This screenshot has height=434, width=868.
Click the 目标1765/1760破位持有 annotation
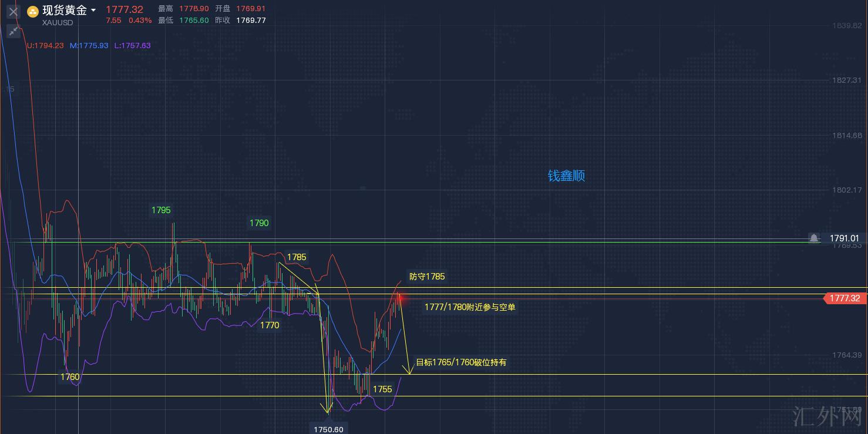pos(461,362)
